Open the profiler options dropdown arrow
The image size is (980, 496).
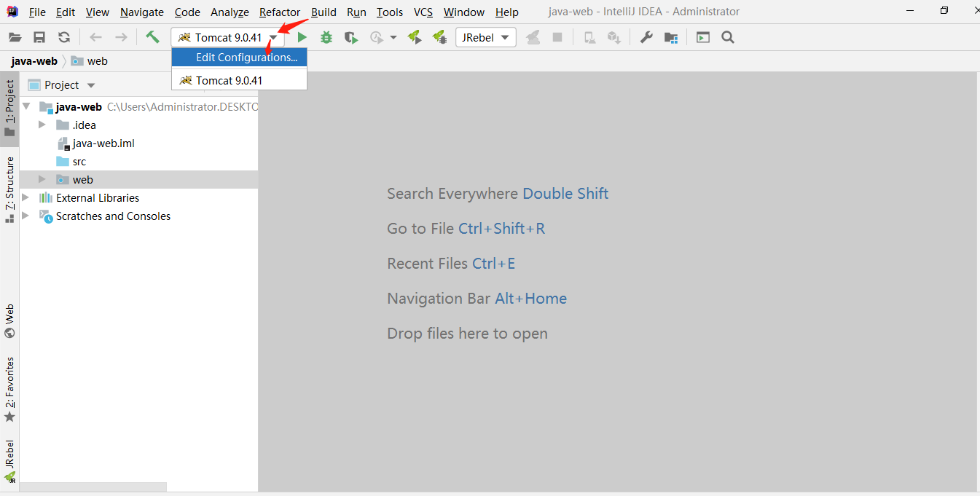393,37
